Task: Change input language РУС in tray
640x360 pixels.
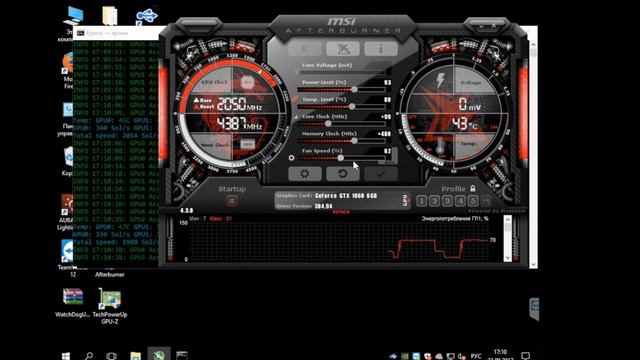Action: click(476, 356)
